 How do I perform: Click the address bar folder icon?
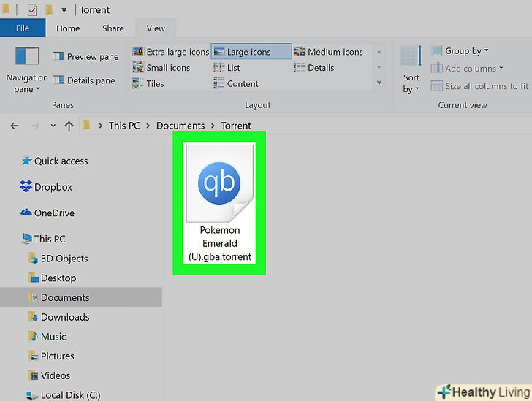click(86, 125)
